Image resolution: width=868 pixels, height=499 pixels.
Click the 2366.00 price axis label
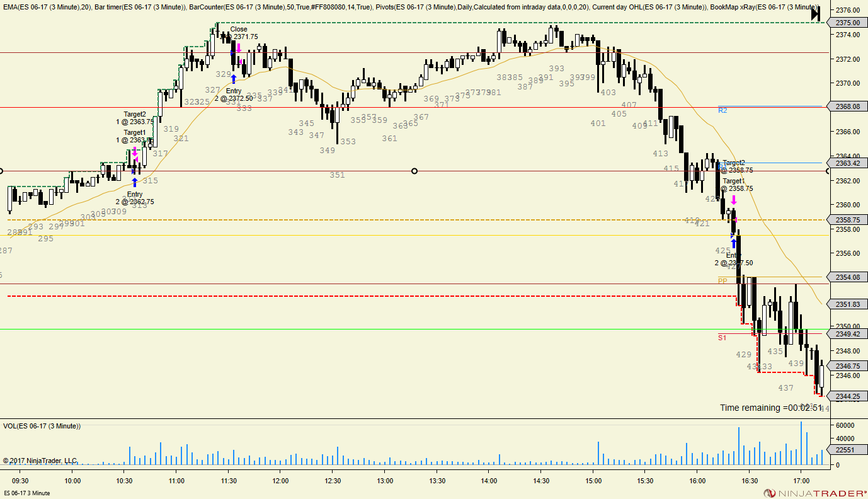[x=847, y=132]
